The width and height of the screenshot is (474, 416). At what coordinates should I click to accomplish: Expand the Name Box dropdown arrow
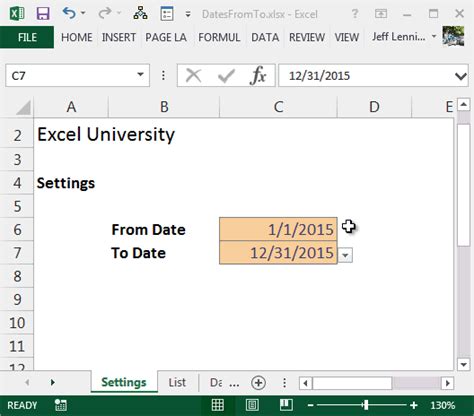pos(141,75)
